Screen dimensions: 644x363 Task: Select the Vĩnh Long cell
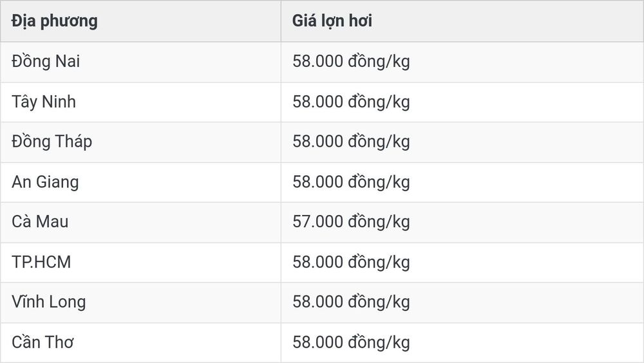[x=140, y=302]
